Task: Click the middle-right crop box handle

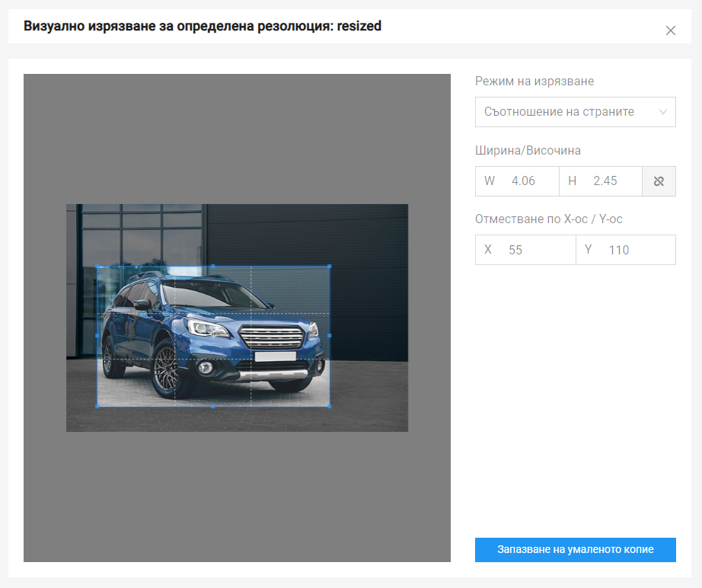Action: [x=329, y=335]
